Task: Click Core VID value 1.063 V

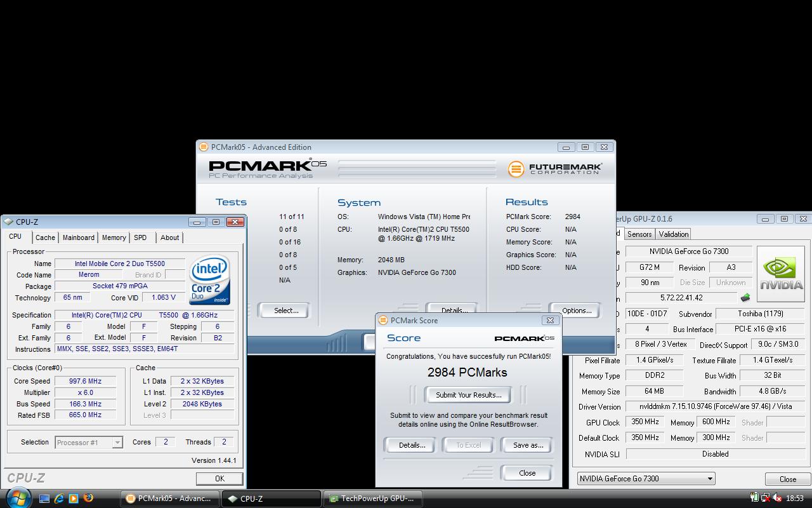Action: [x=164, y=297]
